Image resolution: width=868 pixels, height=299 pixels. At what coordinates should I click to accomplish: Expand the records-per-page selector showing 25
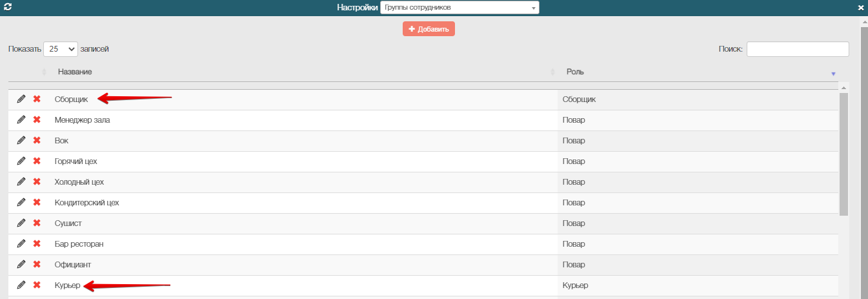pos(61,49)
